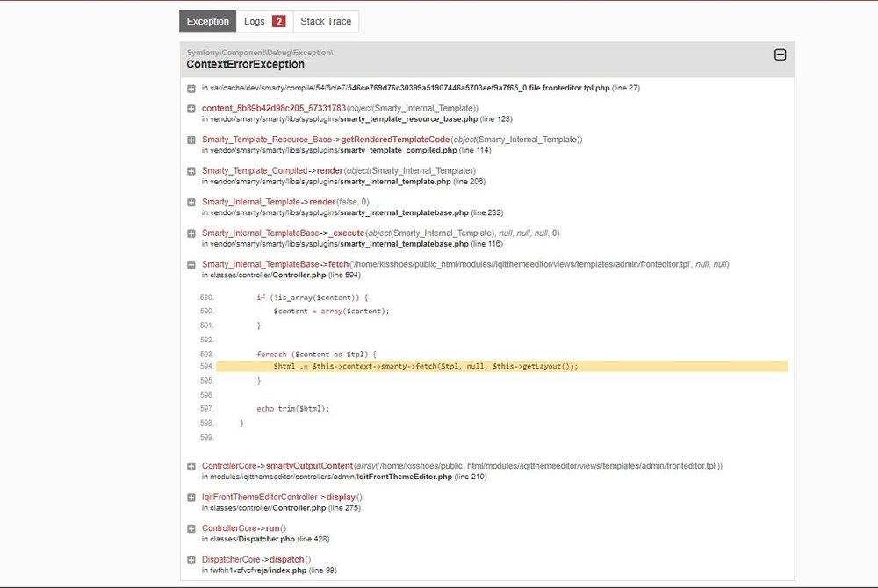Image resolution: width=878 pixels, height=588 pixels.
Task: Expand the smartyOutputContent stack frame
Action: pos(191,466)
